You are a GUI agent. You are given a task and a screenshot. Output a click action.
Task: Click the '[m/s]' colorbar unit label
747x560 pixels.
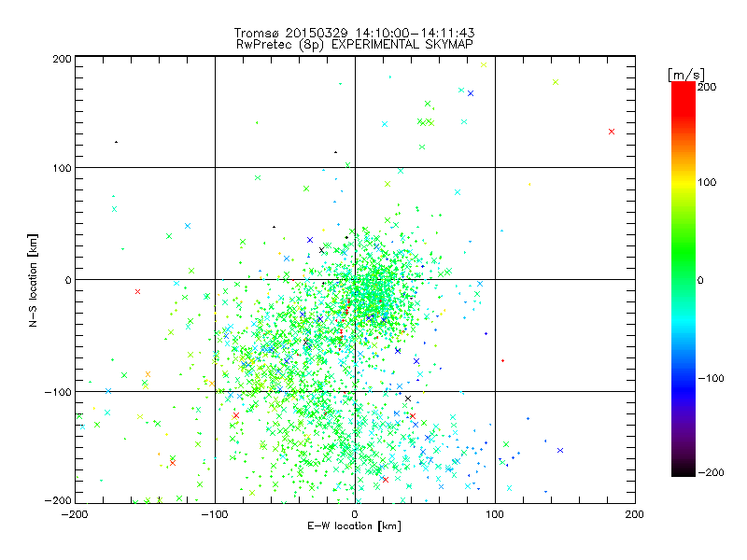click(686, 75)
